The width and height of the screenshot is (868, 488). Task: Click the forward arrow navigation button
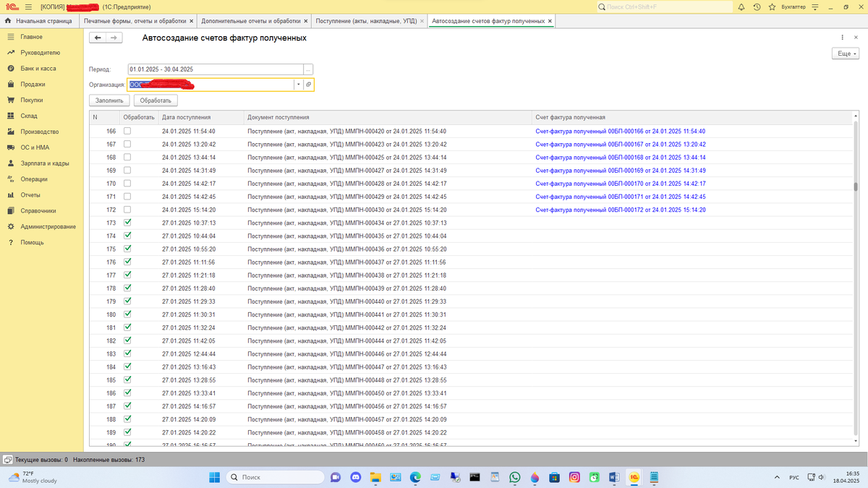[114, 38]
